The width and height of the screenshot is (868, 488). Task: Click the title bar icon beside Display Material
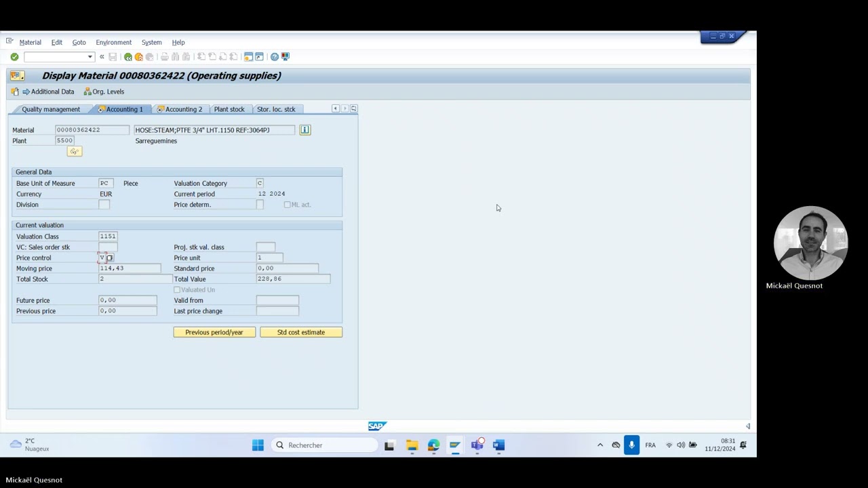(x=17, y=76)
